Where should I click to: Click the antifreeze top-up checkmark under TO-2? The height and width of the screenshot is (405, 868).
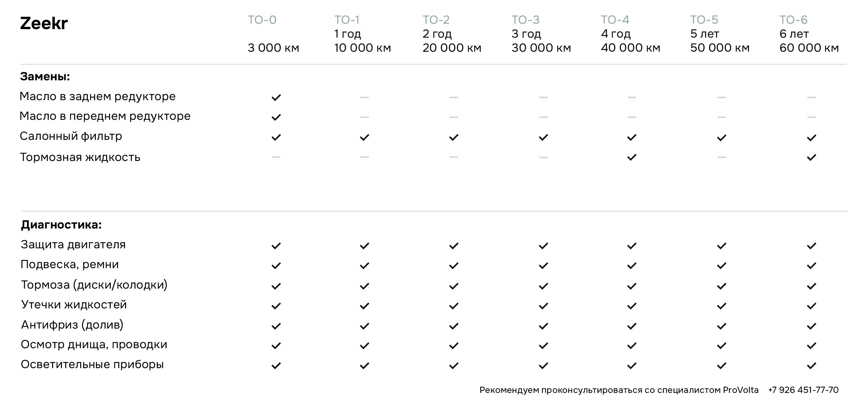point(454,326)
